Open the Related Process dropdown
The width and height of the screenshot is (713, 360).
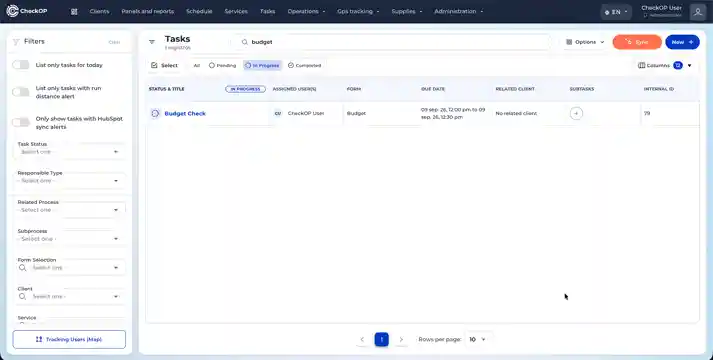coord(70,210)
